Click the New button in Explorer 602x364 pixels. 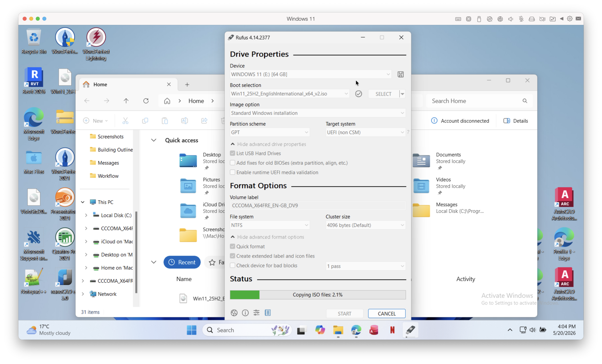[95, 121]
